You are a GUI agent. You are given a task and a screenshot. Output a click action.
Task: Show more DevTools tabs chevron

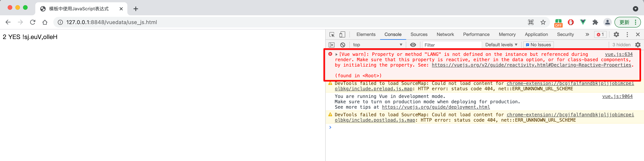(x=587, y=34)
